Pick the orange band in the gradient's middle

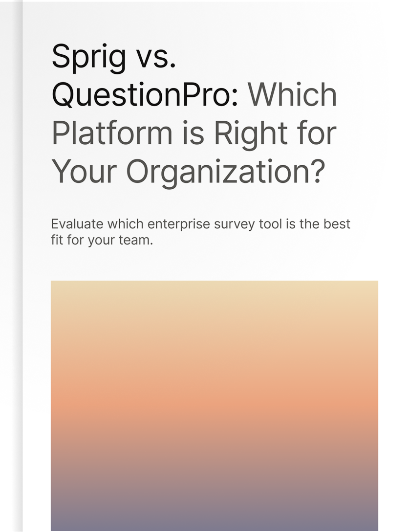(215, 404)
